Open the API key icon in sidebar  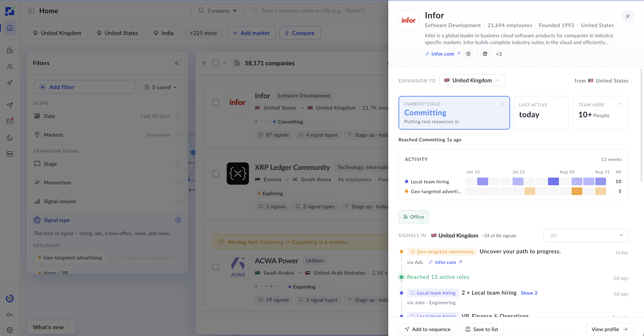(x=10, y=314)
